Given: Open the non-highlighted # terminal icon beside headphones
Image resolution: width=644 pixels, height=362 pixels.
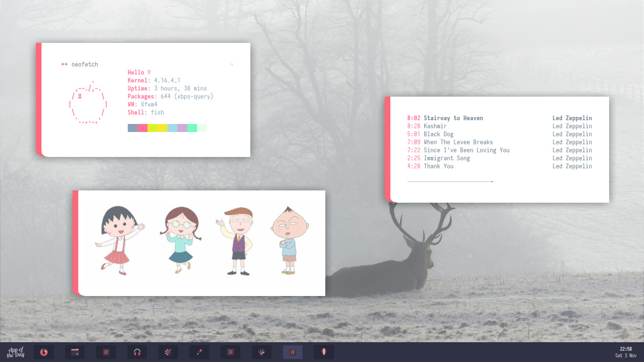Looking at the screenshot, I should tap(106, 352).
